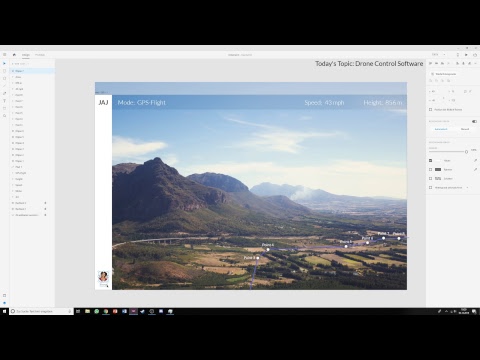Image resolution: width=480 pixels, height=360 pixels.
Task: Click the first boolean operation (Add) icon
Action: [x=430, y=81]
